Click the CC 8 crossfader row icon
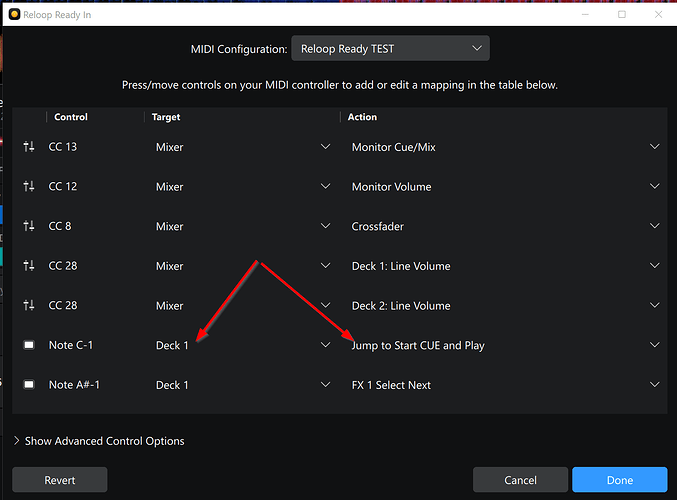 (29, 227)
